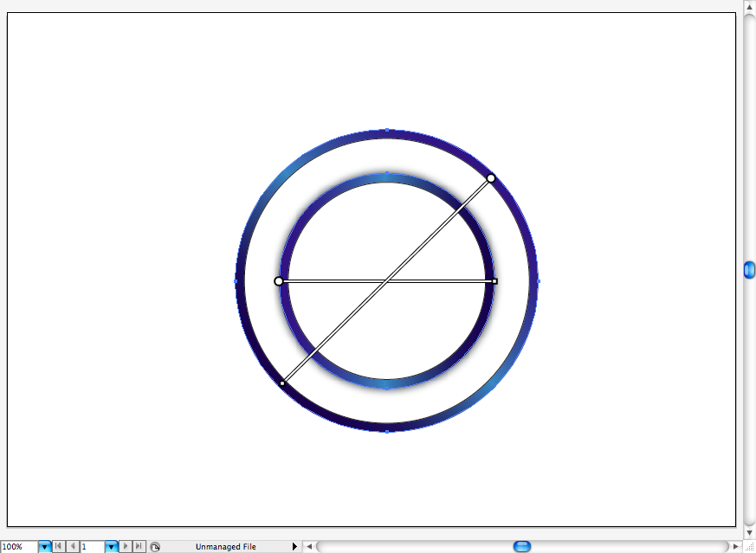
Task: Open the artboard number dropdown
Action: (112, 547)
